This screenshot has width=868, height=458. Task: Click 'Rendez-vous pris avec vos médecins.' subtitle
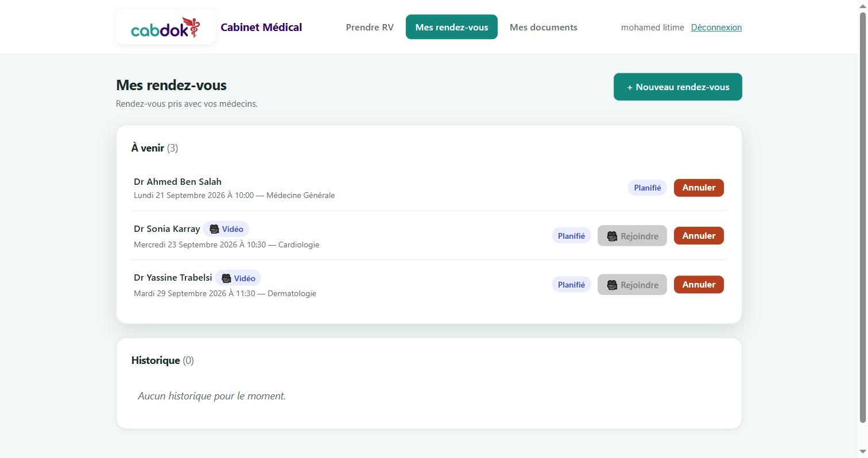pyautogui.click(x=187, y=104)
